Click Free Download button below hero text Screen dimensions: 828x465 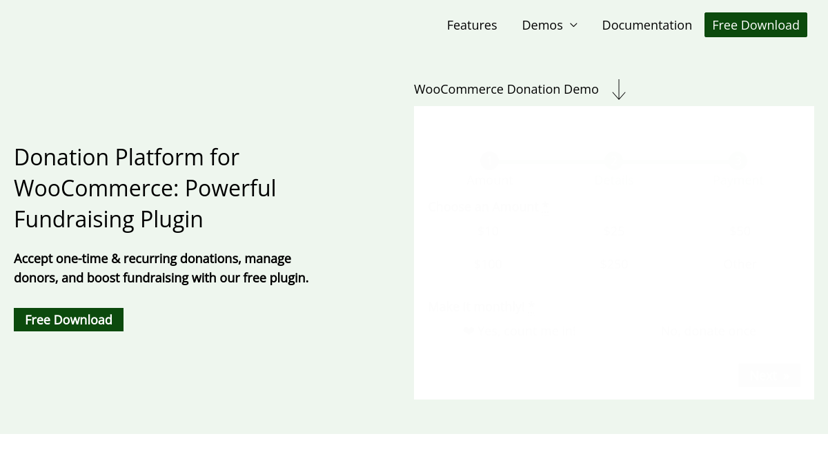coord(69,320)
